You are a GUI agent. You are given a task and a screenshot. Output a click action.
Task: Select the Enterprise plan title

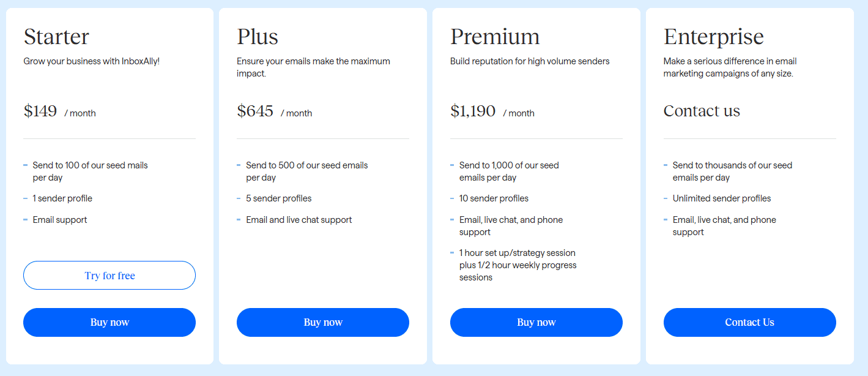pos(713,37)
